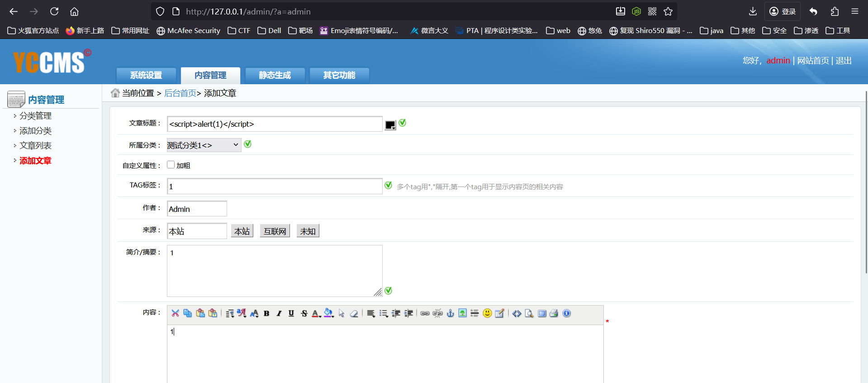Image resolution: width=868 pixels, height=383 pixels.
Task: Click the 互联网 source button
Action: pyautogui.click(x=275, y=231)
